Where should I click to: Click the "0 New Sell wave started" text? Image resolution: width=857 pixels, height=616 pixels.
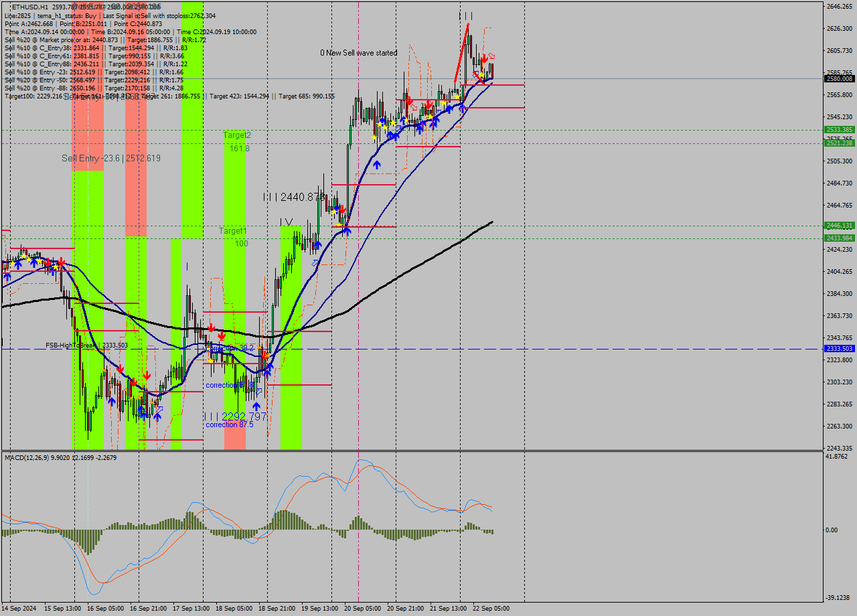pyautogui.click(x=358, y=52)
